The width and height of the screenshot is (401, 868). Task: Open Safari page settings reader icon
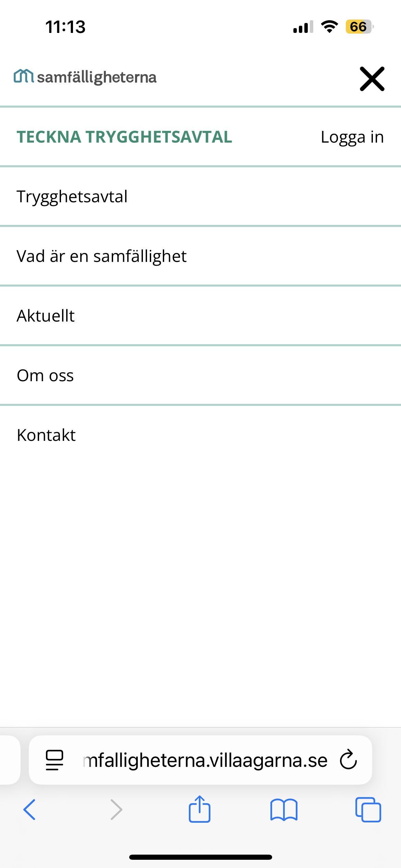click(54, 760)
